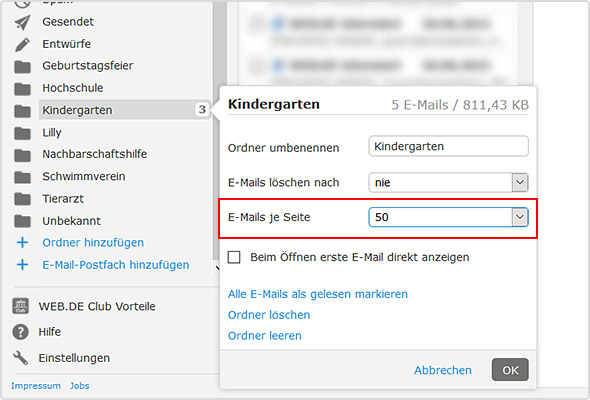Click the folder icon beside Lilly

pos(22,133)
